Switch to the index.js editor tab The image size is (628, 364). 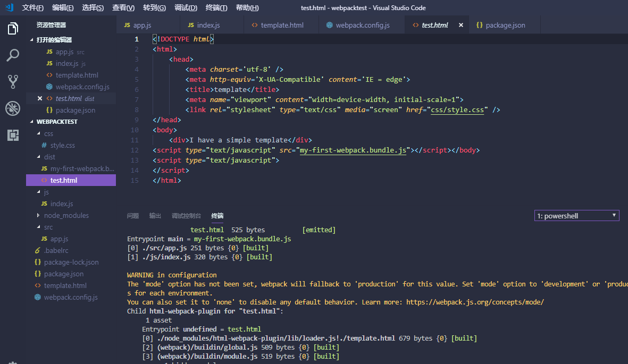pos(212,25)
